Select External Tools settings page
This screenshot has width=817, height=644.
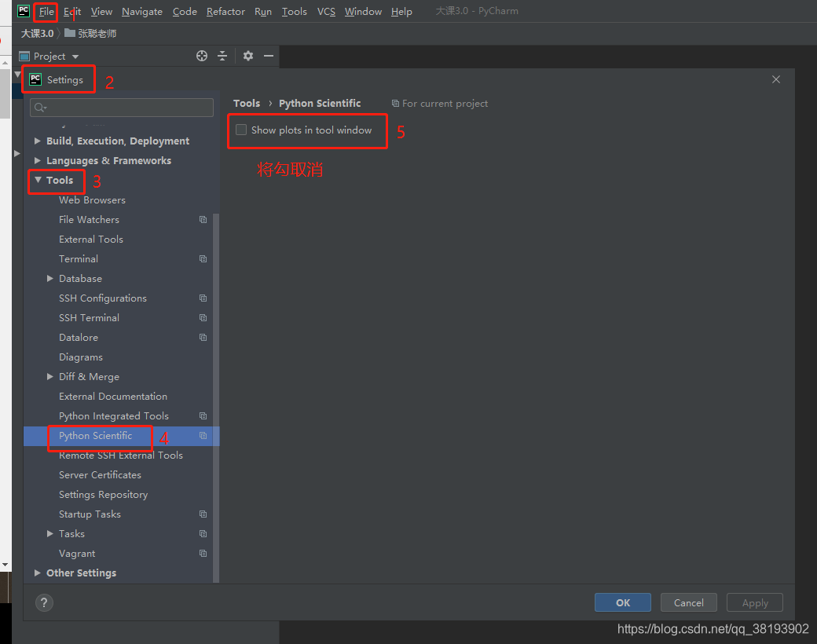pyautogui.click(x=91, y=240)
